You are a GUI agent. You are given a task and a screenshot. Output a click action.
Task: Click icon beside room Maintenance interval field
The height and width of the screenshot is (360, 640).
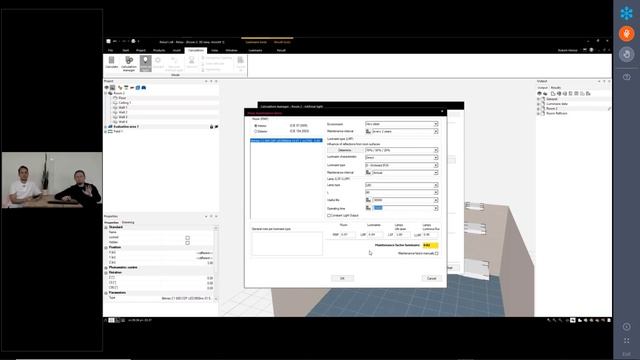pyautogui.click(x=368, y=131)
